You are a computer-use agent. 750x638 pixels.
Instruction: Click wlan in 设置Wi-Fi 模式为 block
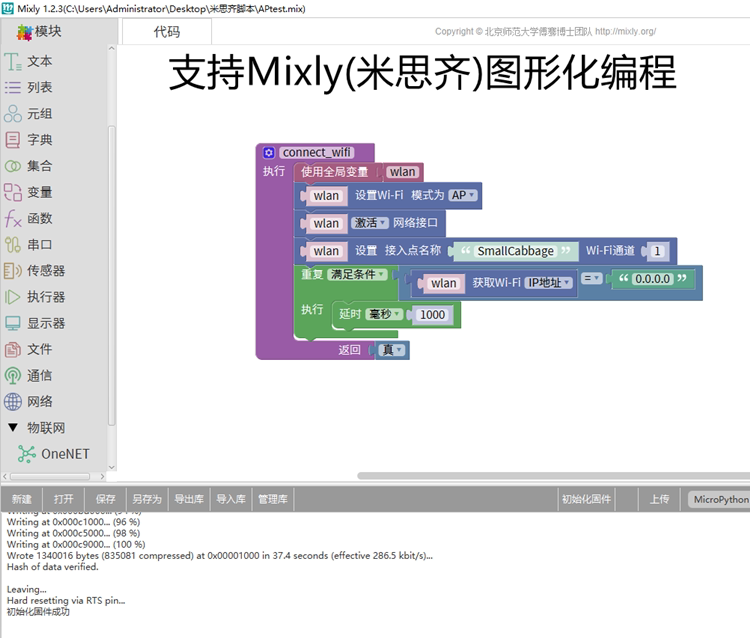coord(326,196)
